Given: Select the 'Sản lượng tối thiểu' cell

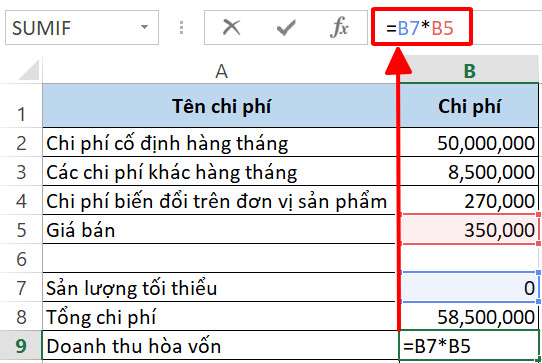Looking at the screenshot, I should pos(221,287).
